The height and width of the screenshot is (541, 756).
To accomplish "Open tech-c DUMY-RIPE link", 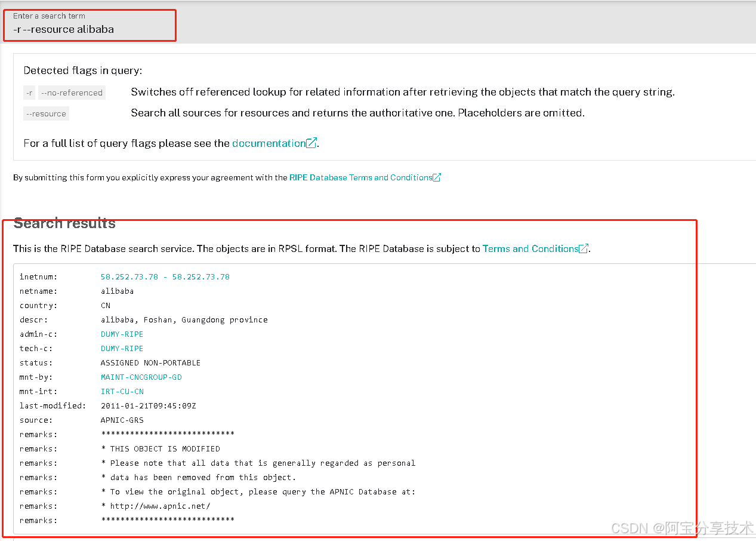I will pyautogui.click(x=122, y=349).
